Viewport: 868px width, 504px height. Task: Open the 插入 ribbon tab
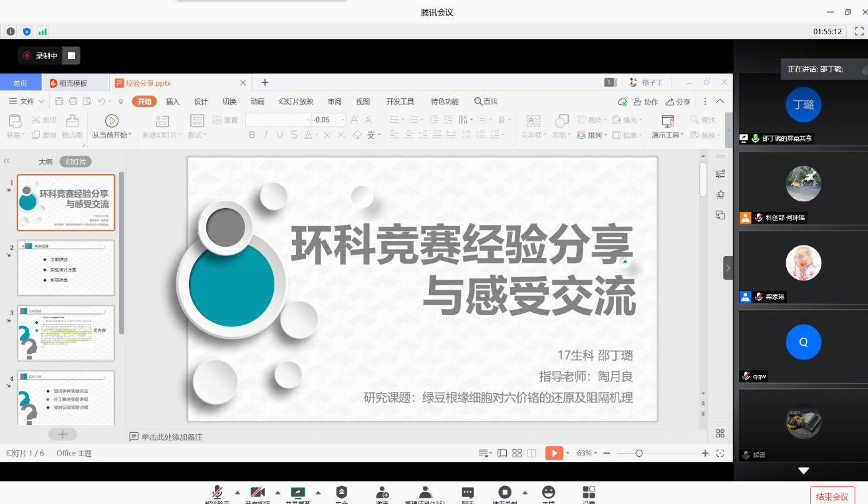(173, 102)
